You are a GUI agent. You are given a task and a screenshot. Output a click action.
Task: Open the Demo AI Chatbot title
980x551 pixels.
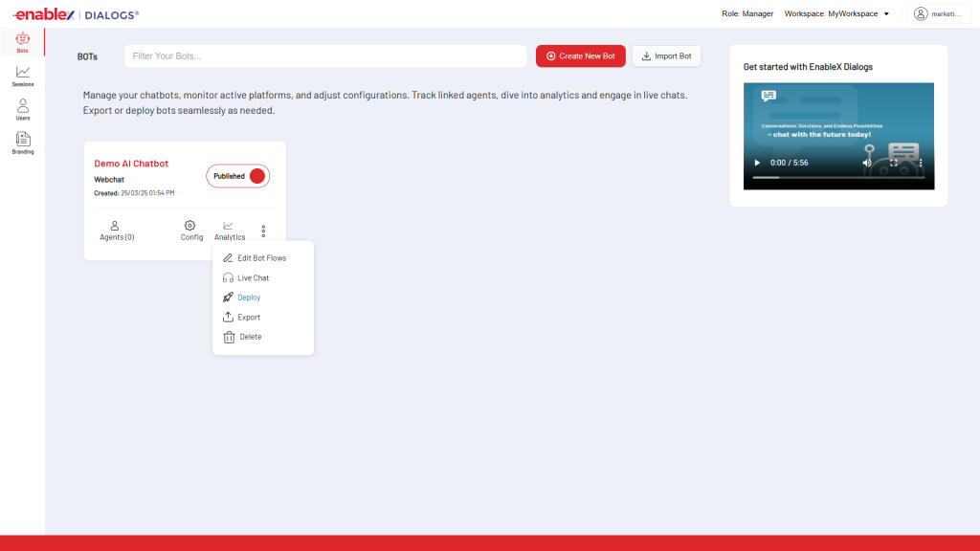click(x=131, y=164)
